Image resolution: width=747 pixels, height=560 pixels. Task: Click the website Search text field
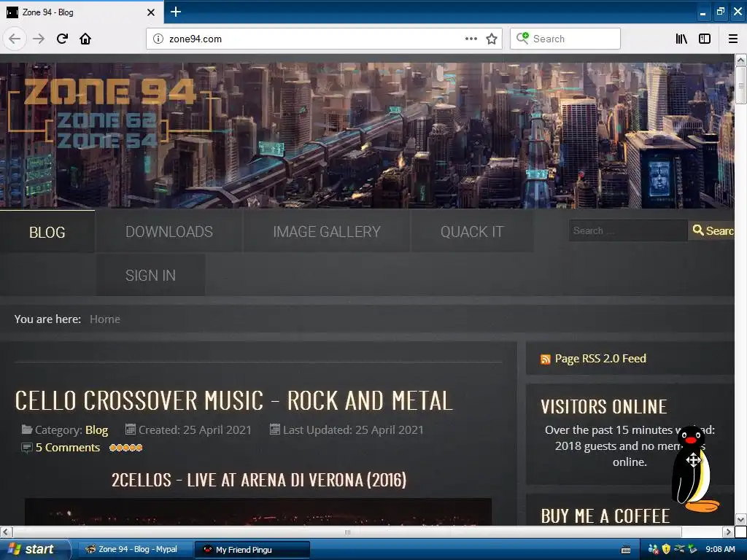point(628,230)
